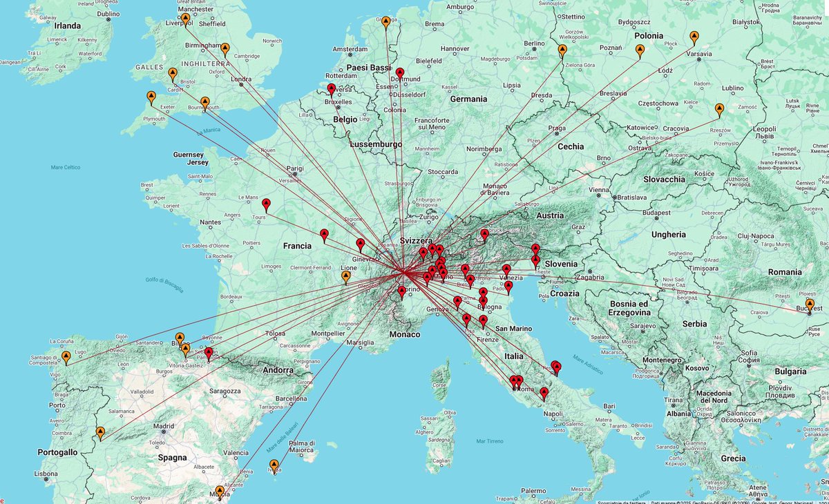Select the orange marker on the Portugal–Spain border
The image size is (829, 504).
tap(100, 434)
